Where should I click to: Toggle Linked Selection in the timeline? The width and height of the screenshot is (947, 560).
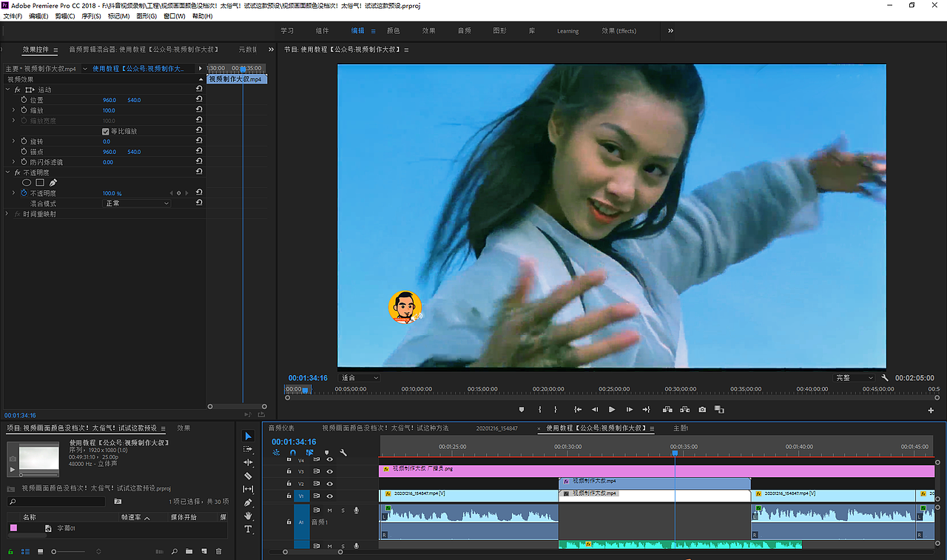(309, 453)
